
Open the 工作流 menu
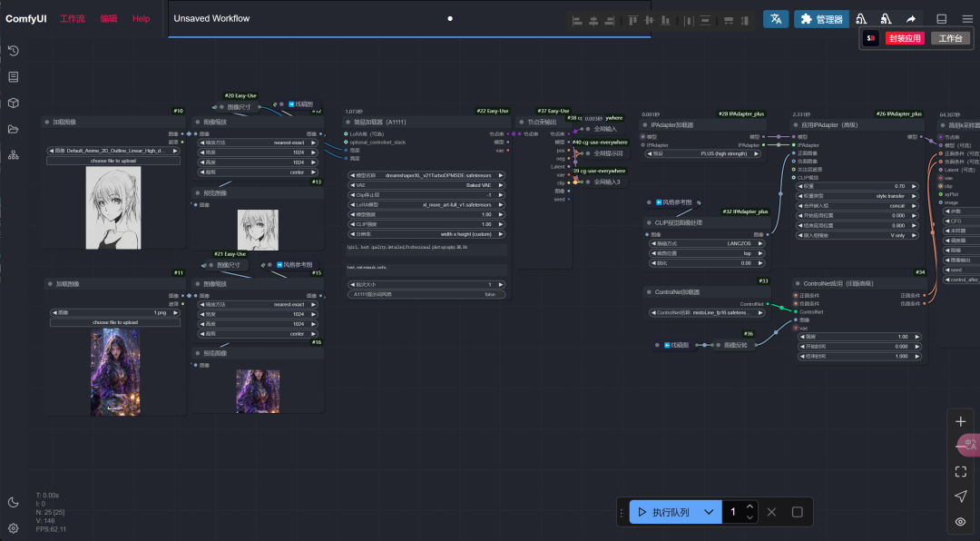coord(73,19)
